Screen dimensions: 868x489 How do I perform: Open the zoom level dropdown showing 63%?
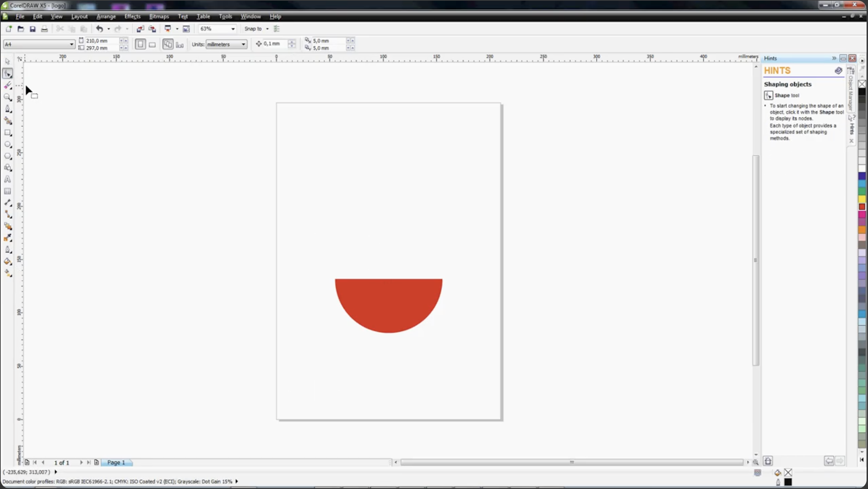point(233,29)
